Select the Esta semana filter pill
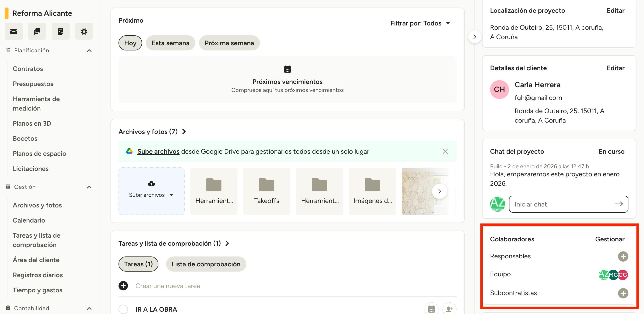 tap(170, 43)
